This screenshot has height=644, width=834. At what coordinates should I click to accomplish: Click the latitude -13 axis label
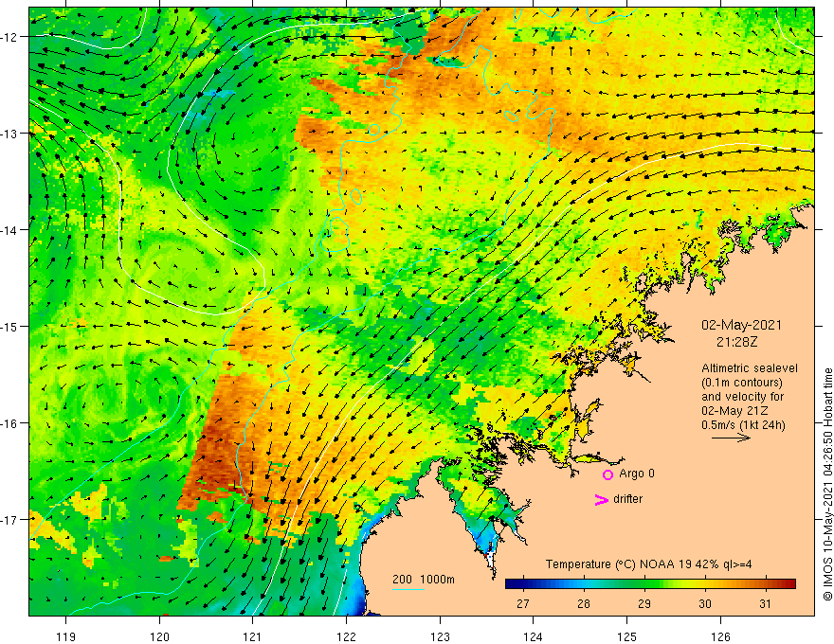[9, 134]
